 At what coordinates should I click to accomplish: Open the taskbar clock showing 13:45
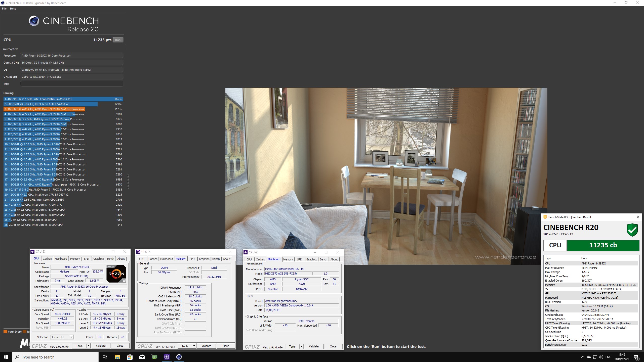[x=622, y=357]
